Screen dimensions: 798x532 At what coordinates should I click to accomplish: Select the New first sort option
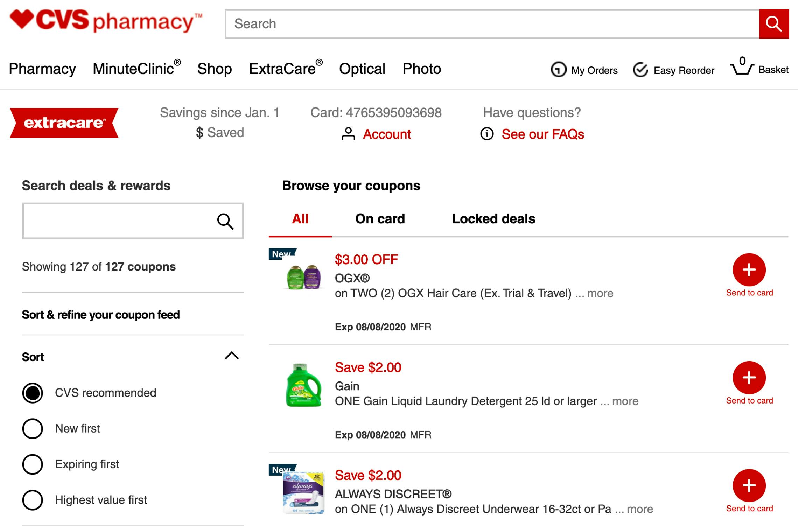pos(33,428)
